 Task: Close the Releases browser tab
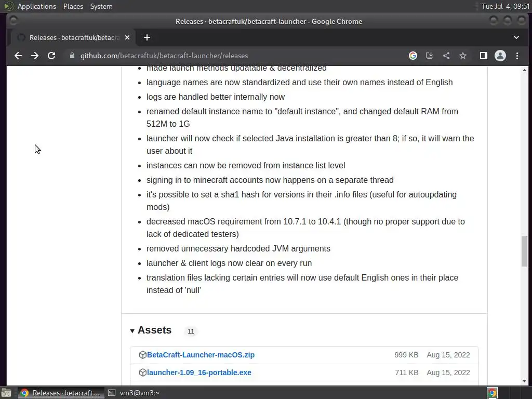[x=127, y=37]
